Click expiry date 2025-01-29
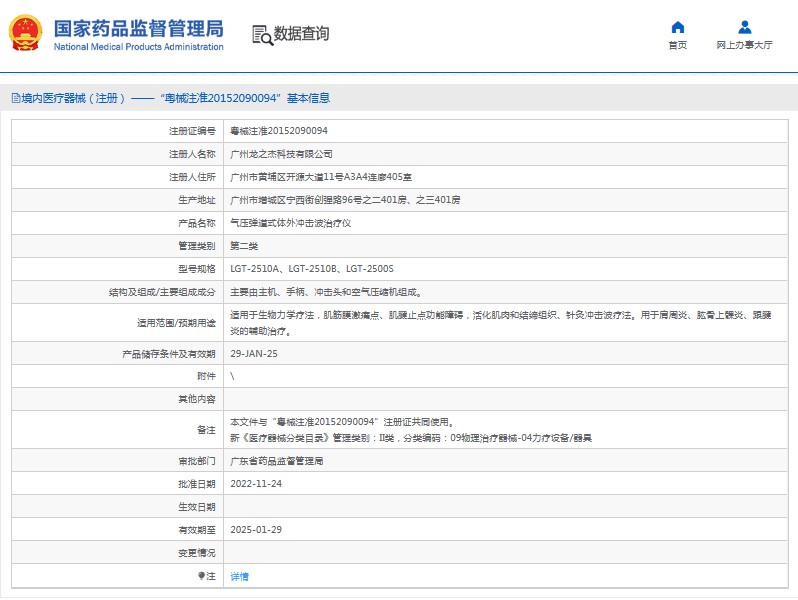The width and height of the screenshot is (798, 600). click(x=255, y=530)
